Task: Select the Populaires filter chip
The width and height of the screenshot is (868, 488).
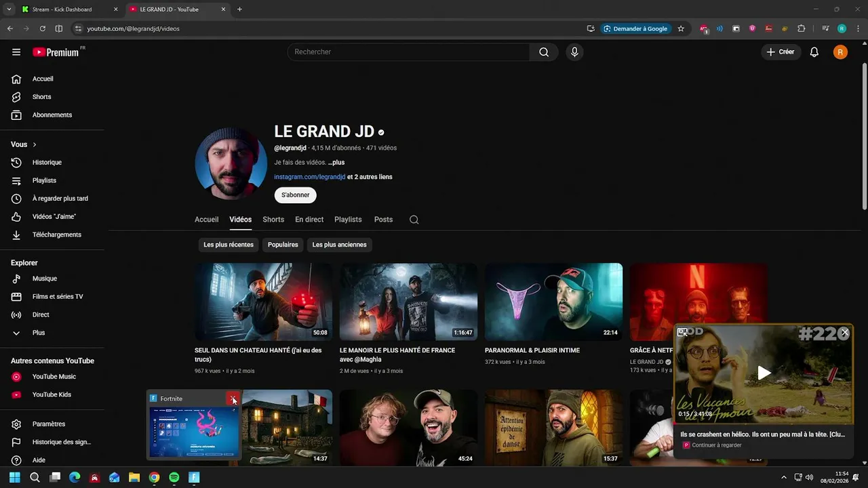Action: click(x=283, y=245)
